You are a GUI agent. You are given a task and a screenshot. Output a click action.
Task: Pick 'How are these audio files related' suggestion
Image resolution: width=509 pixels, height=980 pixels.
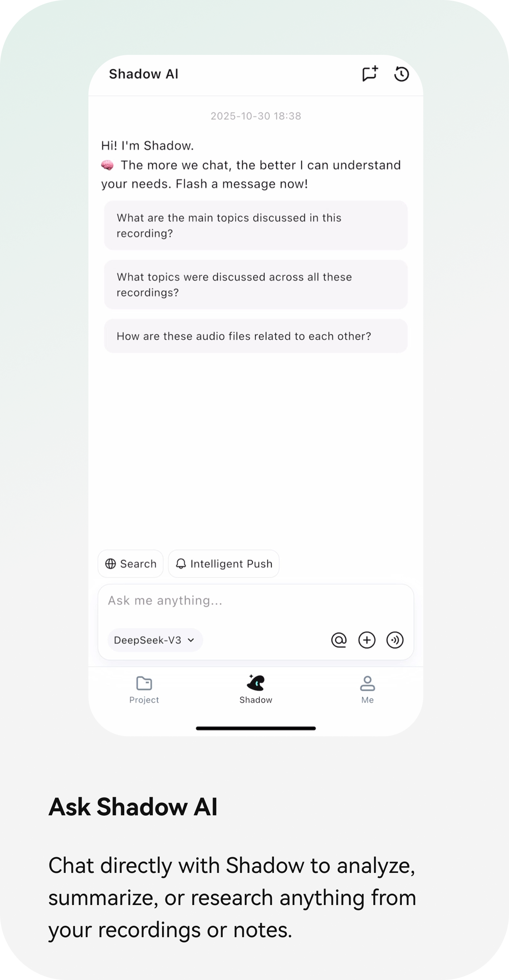click(256, 336)
